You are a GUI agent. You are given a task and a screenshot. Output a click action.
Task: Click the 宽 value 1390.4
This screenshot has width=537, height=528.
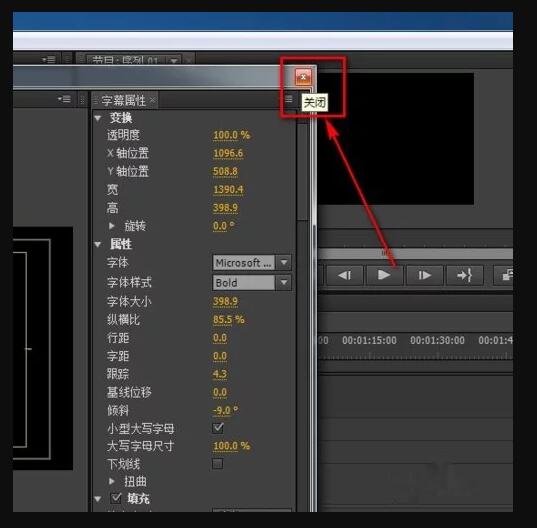228,190
